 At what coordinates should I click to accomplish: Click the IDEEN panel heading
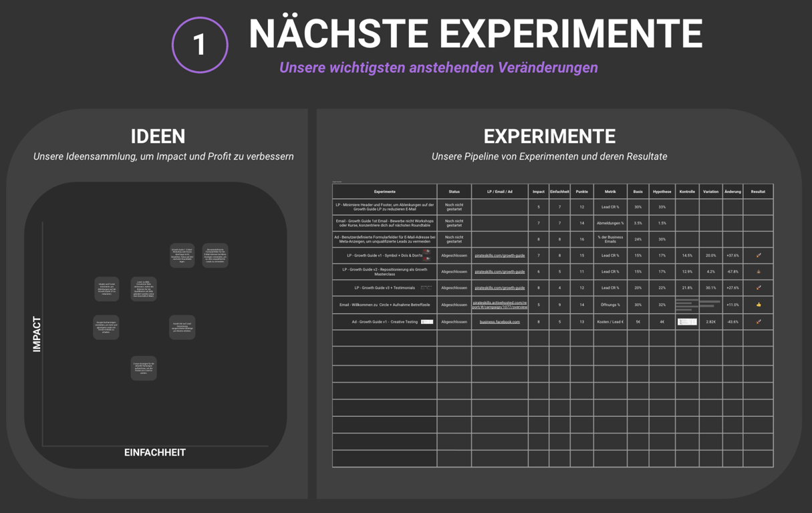158,136
